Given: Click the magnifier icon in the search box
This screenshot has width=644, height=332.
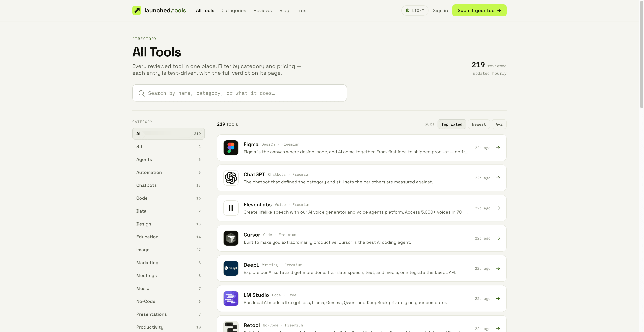Looking at the screenshot, I should [x=142, y=93].
